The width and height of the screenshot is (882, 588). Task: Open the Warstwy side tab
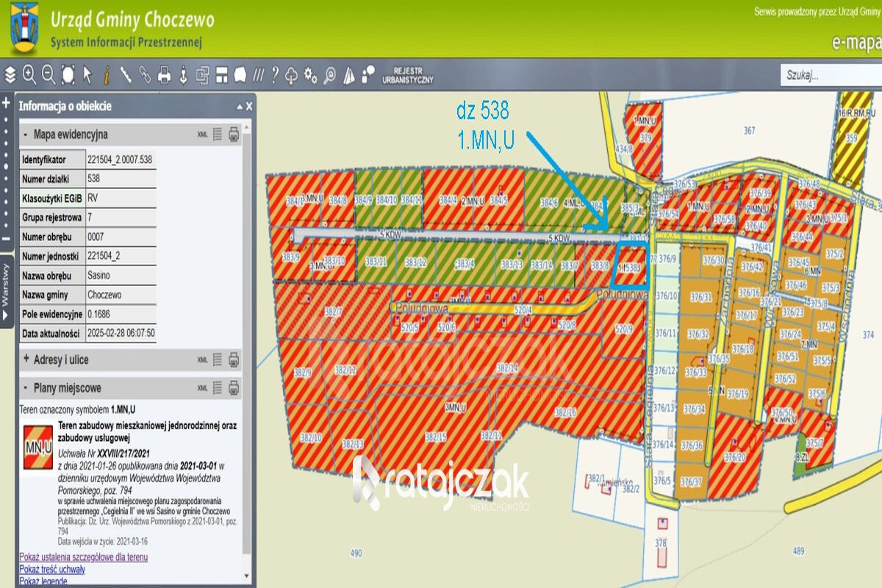(x=6, y=285)
